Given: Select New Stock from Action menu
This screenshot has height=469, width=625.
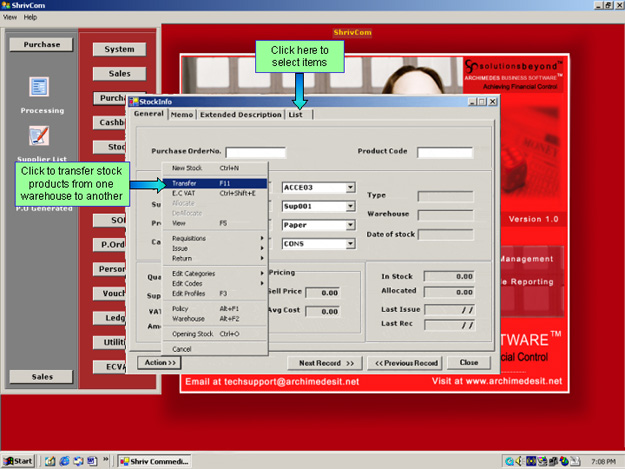Looking at the screenshot, I should coord(215,168).
